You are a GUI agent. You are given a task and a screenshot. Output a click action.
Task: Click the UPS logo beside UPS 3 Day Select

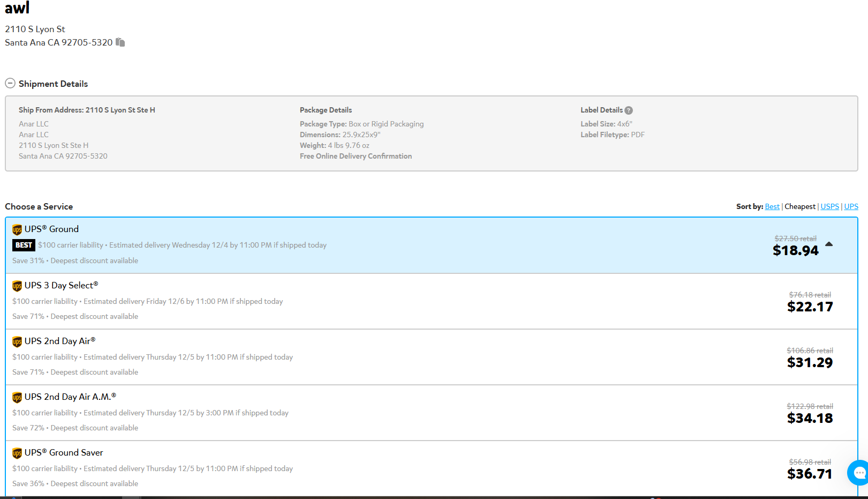(17, 286)
